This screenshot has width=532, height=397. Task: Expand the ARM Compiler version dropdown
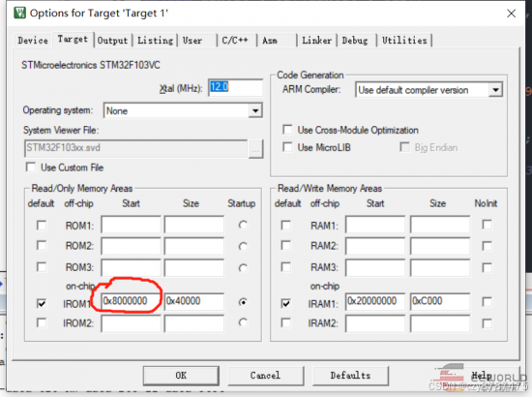click(x=495, y=90)
